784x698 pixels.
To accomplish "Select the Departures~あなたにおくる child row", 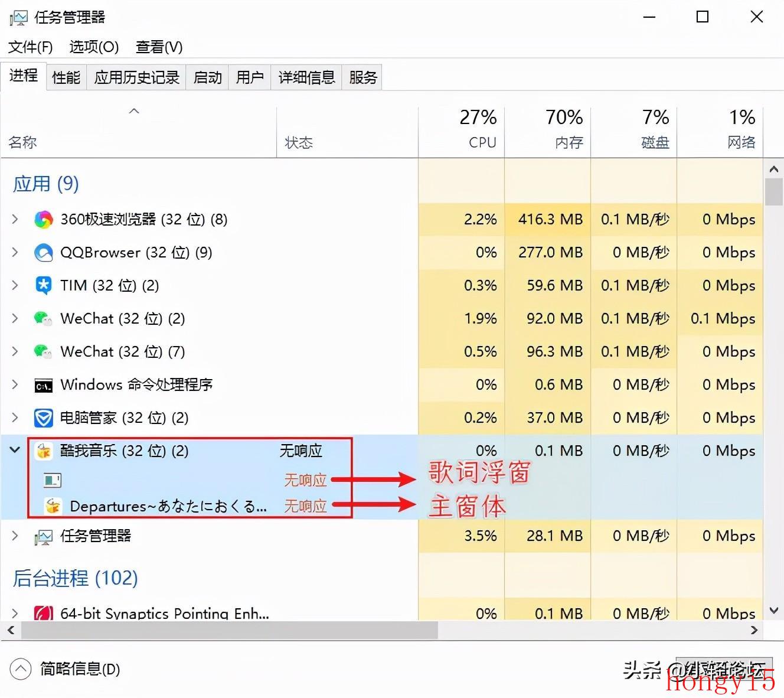I will tap(381, 506).
